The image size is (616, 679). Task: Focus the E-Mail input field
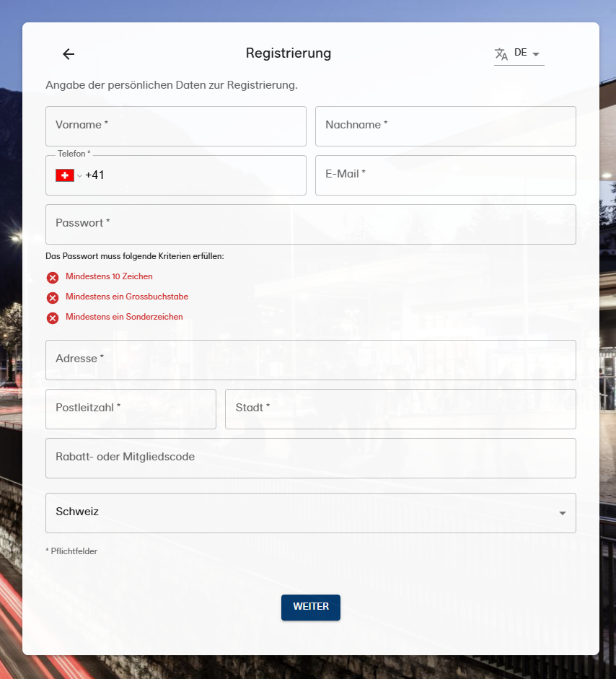click(x=446, y=175)
